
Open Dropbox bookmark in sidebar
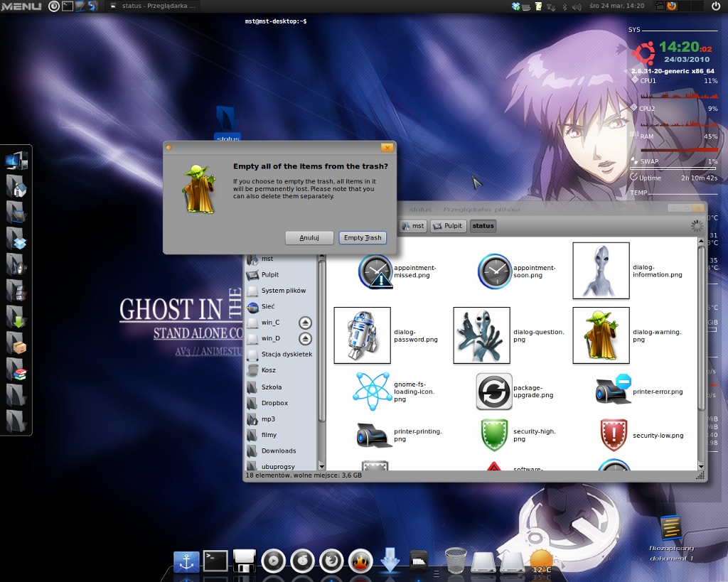(280, 403)
